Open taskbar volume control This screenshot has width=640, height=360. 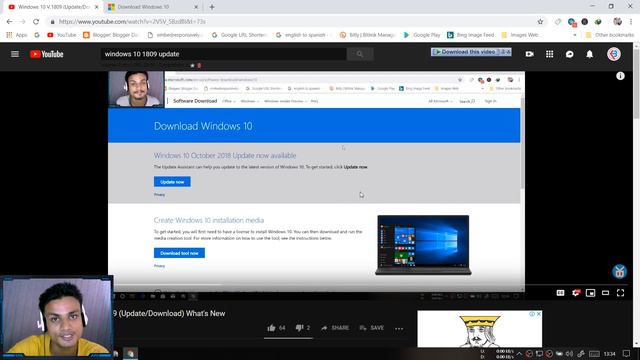(x=569, y=353)
